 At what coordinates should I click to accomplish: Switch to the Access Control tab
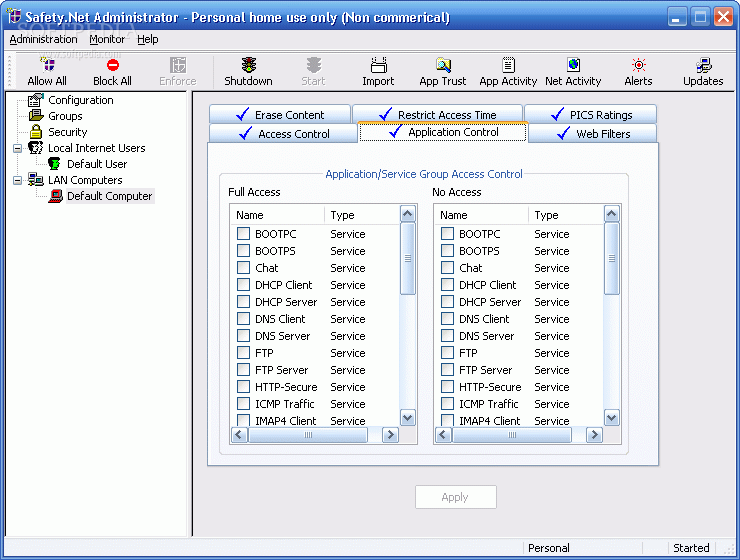tap(283, 134)
